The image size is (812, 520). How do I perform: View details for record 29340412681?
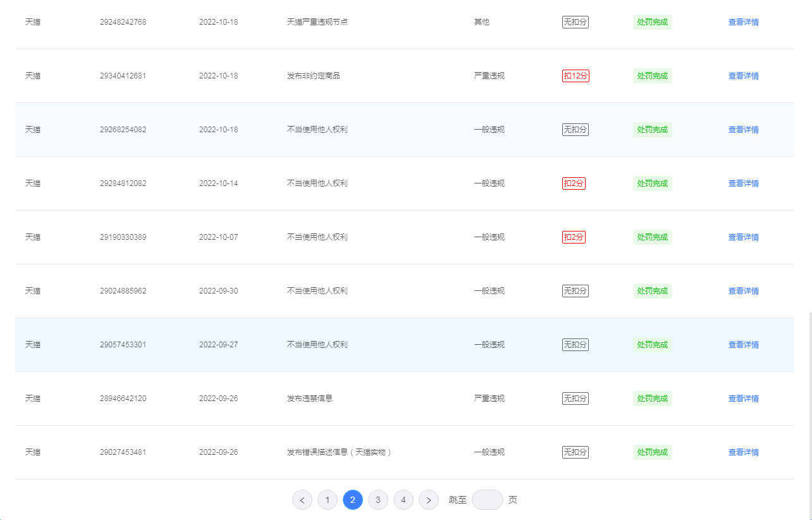[743, 76]
